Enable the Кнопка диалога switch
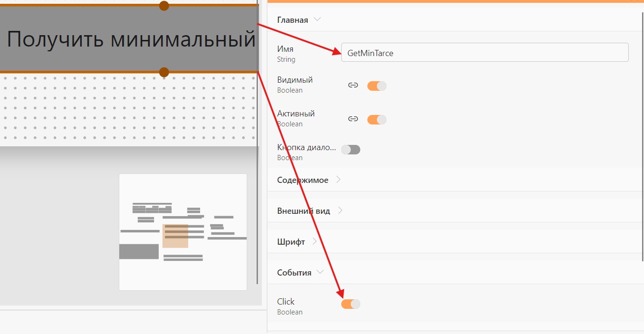Viewport: 644px width, 334px height. (x=351, y=150)
